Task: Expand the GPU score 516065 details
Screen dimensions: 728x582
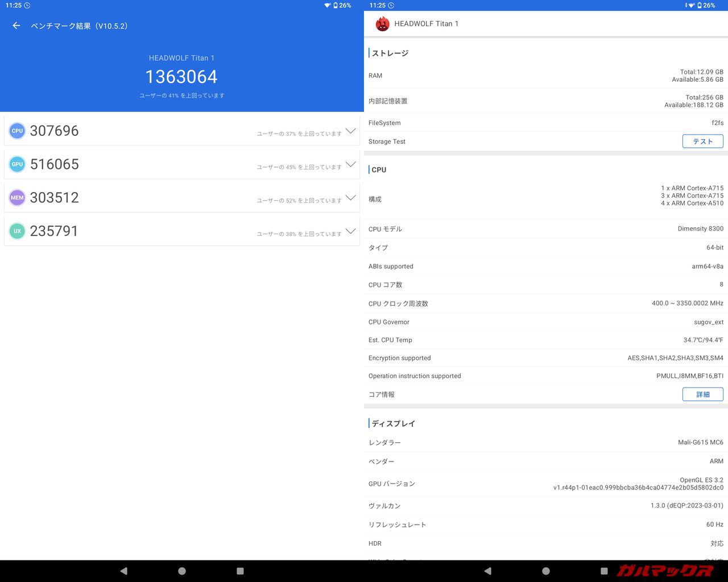Action: click(x=350, y=164)
